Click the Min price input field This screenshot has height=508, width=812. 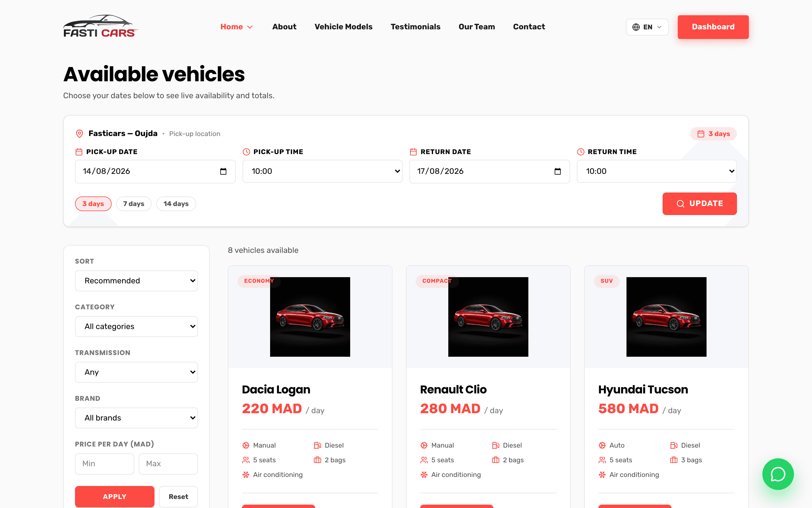click(x=104, y=464)
